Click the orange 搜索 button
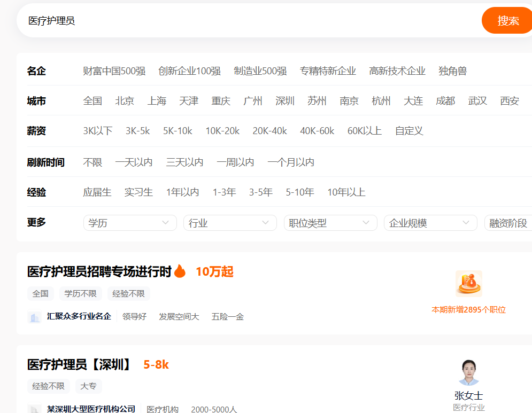 point(507,21)
